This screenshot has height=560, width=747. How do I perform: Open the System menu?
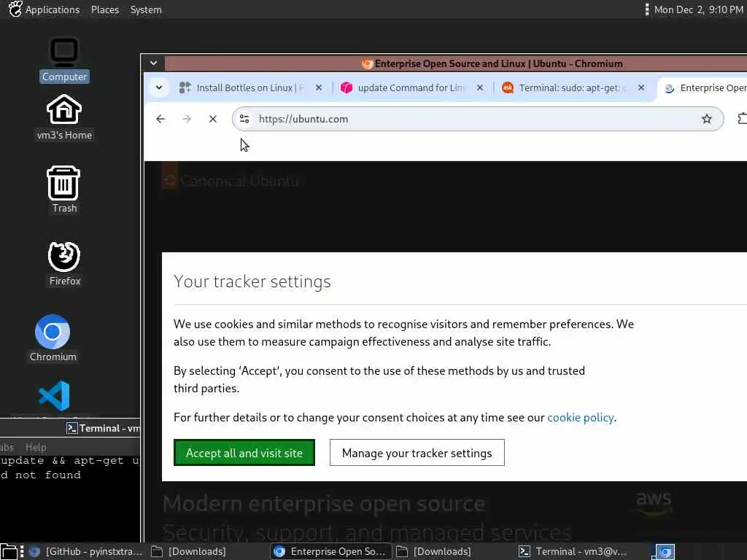pyautogui.click(x=146, y=9)
